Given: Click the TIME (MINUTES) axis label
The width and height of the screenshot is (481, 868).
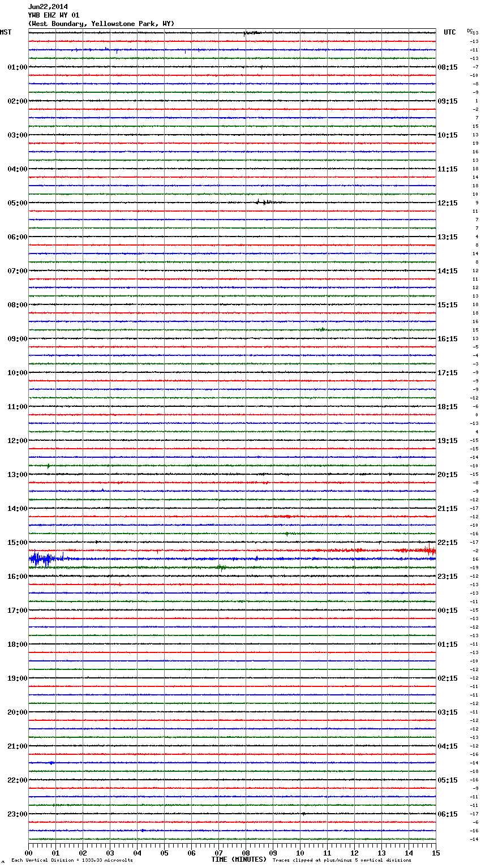Looking at the screenshot, I should coord(239,860).
